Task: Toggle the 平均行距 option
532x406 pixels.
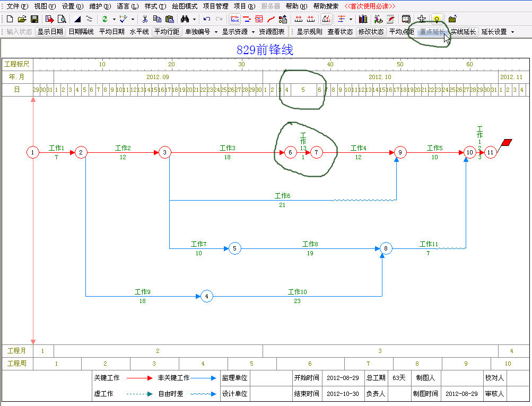Action: (167, 31)
